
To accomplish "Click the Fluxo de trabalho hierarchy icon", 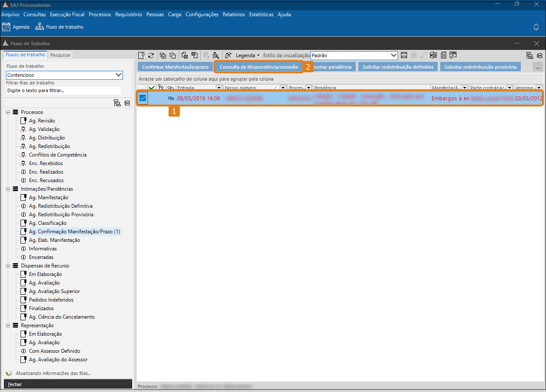I will [x=40, y=27].
